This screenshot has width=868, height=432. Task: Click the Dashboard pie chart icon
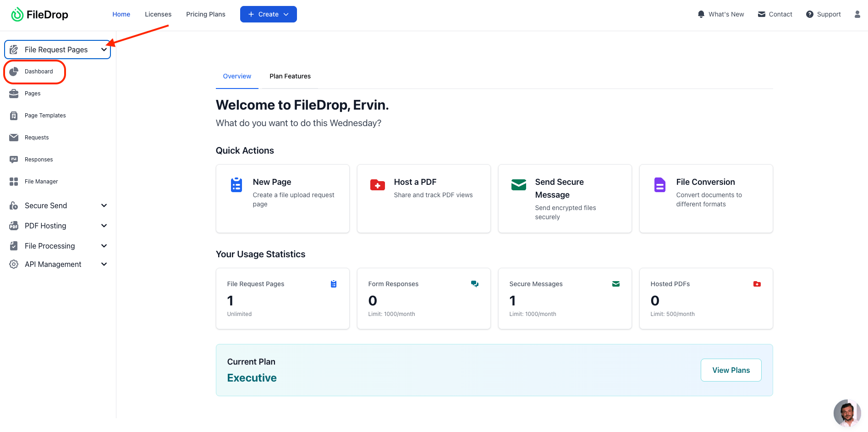click(14, 72)
